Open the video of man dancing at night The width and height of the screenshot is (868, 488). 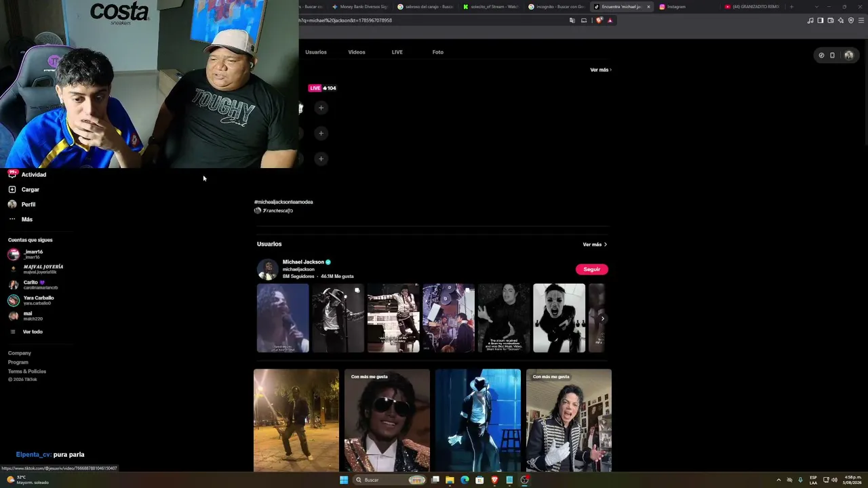tap(296, 420)
